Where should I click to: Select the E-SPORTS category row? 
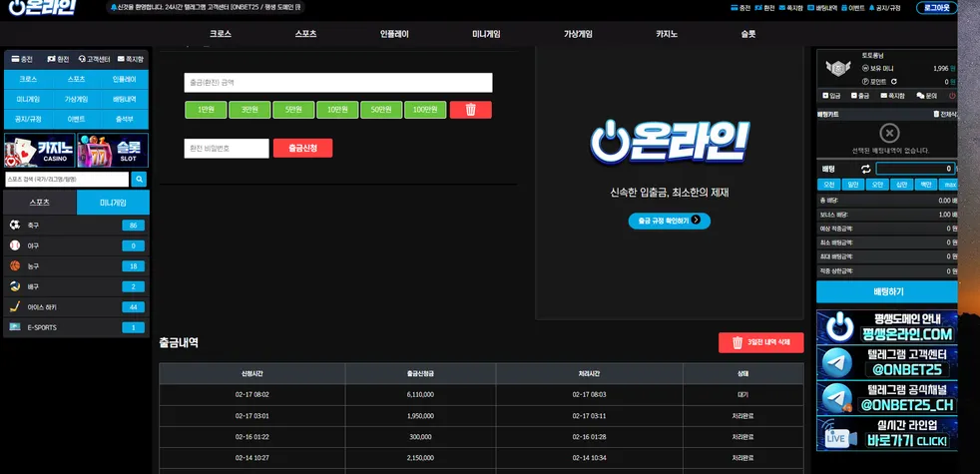pos(76,327)
